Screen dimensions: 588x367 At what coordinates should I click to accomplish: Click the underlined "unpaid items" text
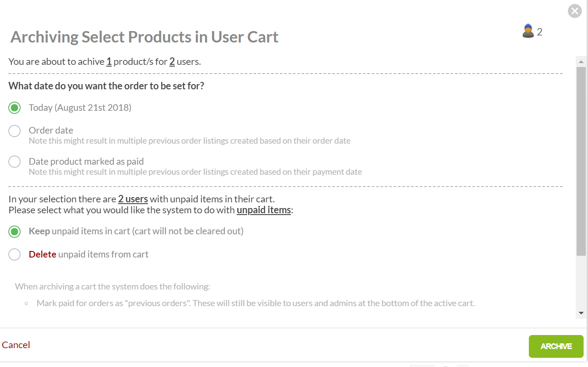264,210
